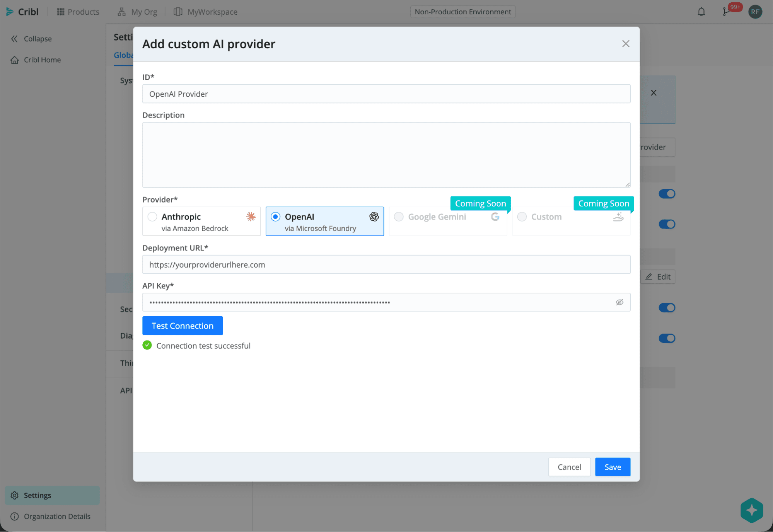The height and width of the screenshot is (532, 773).
Task: Edit the Deployment URL field
Action: [x=386, y=264]
